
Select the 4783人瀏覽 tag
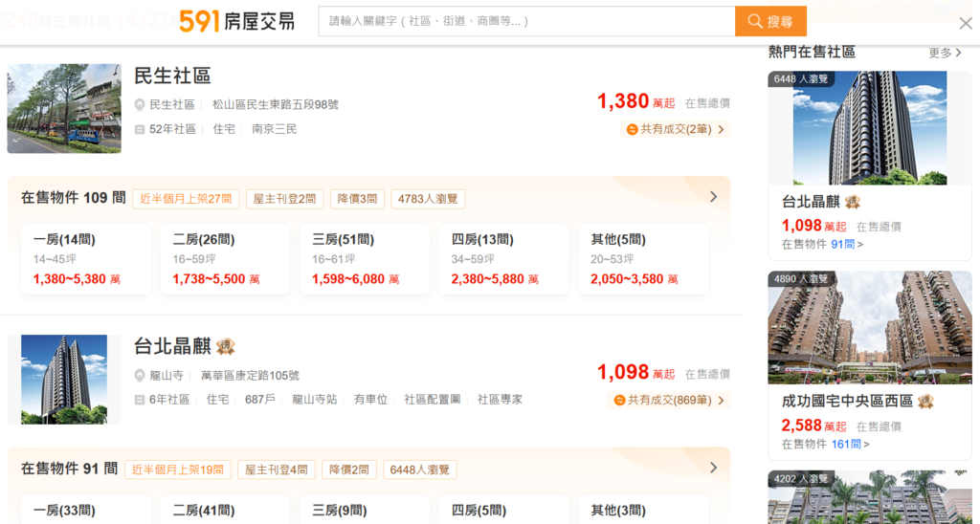[428, 199]
